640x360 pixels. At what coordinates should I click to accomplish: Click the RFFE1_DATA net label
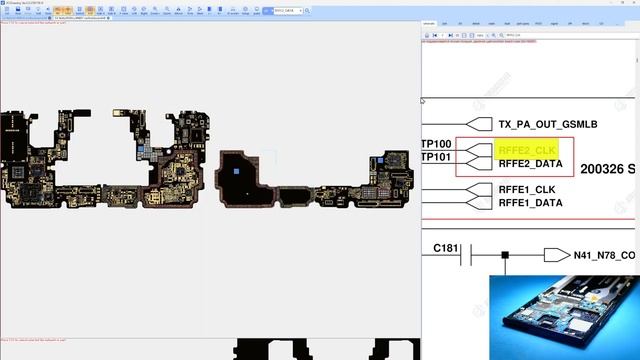531,203
